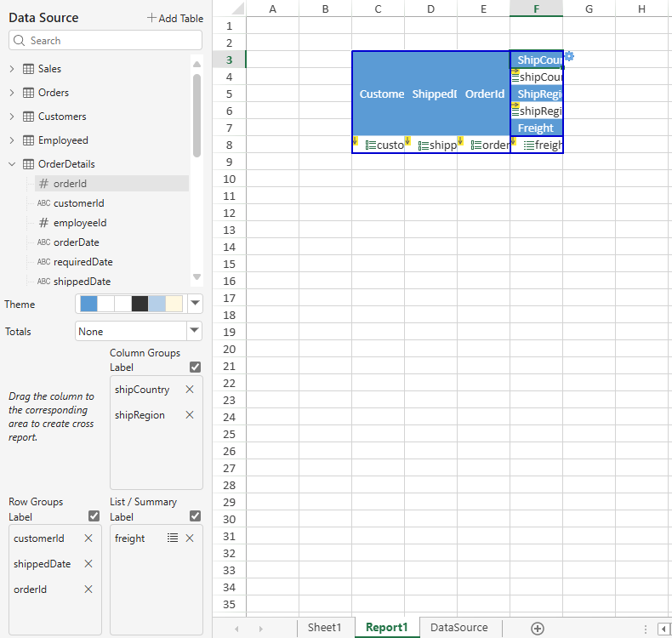Expand the Sales table node
The width and height of the screenshot is (672, 638).
tap(11, 69)
